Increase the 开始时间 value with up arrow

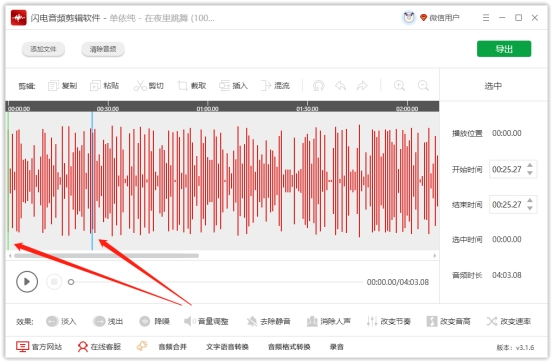530,165
